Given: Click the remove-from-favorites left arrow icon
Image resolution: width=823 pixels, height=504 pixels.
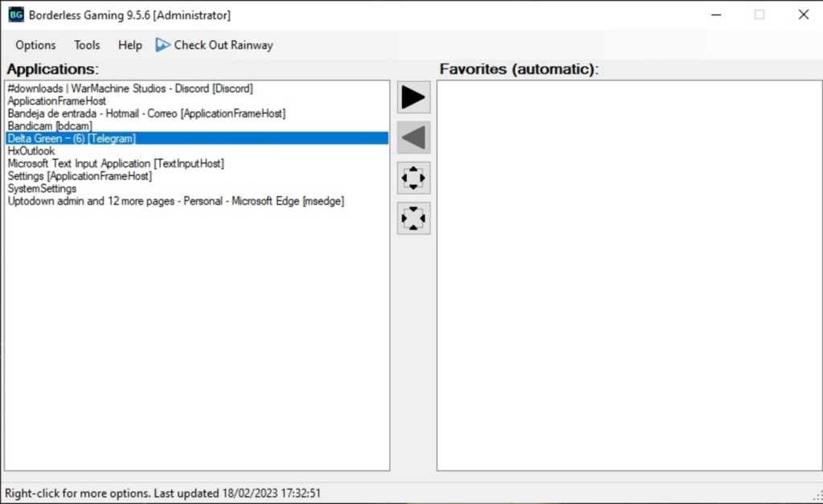Looking at the screenshot, I should click(413, 137).
